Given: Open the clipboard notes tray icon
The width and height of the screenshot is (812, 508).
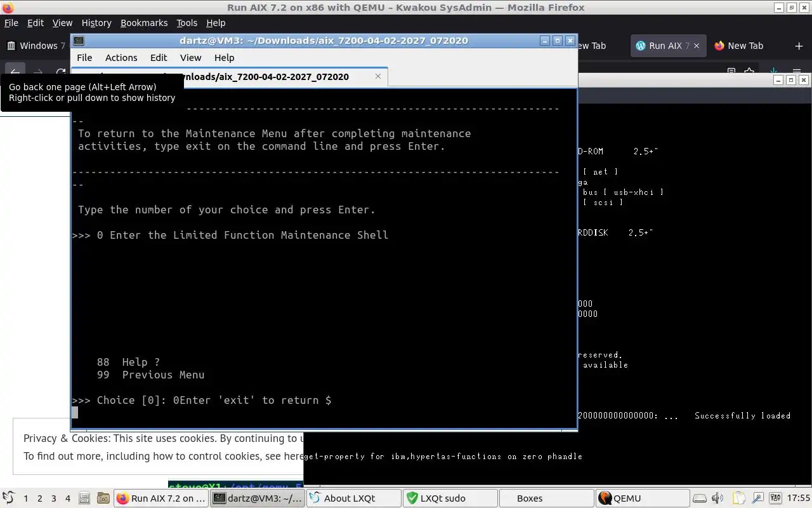Looking at the screenshot, I should click(x=738, y=498).
